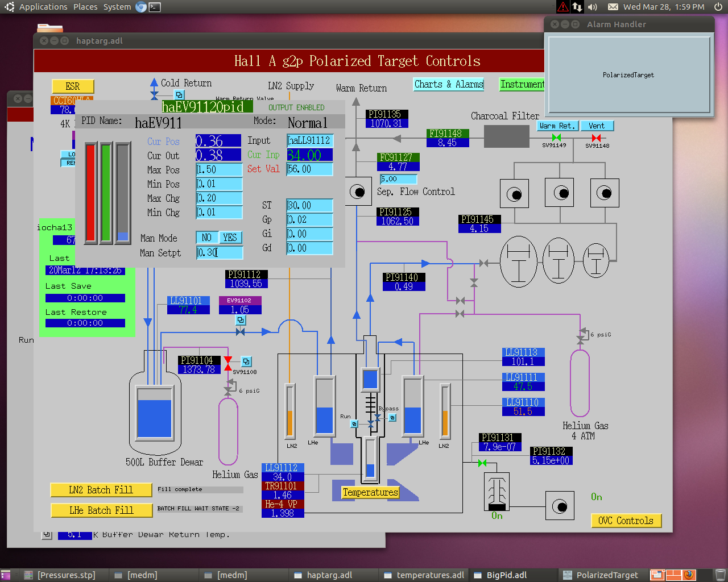Open the Charts & Alarms menu

coord(449,84)
